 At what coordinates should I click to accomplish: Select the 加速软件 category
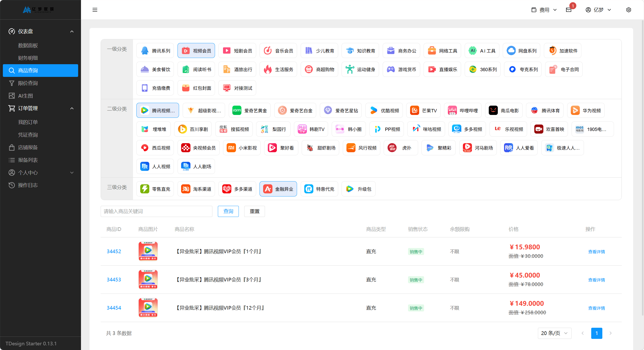(x=562, y=51)
